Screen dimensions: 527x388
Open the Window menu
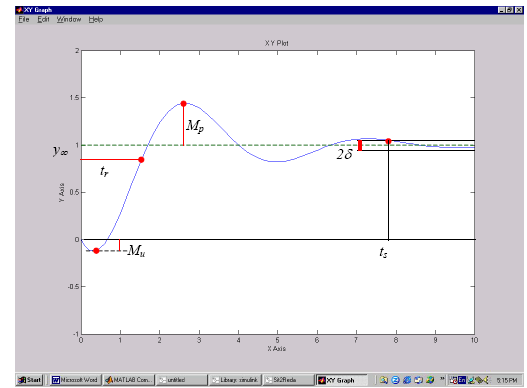69,20
